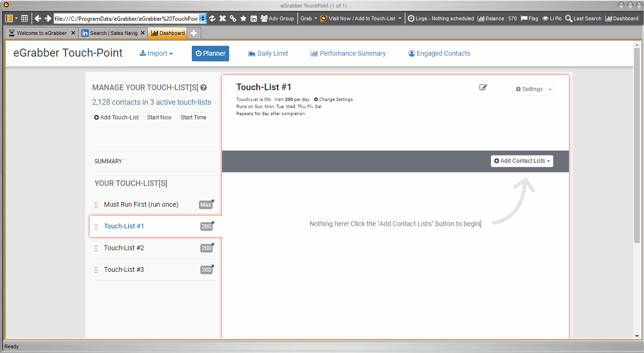The height and width of the screenshot is (353, 644).
Task: Select Touch-List #1 in sidebar
Action: [x=124, y=226]
